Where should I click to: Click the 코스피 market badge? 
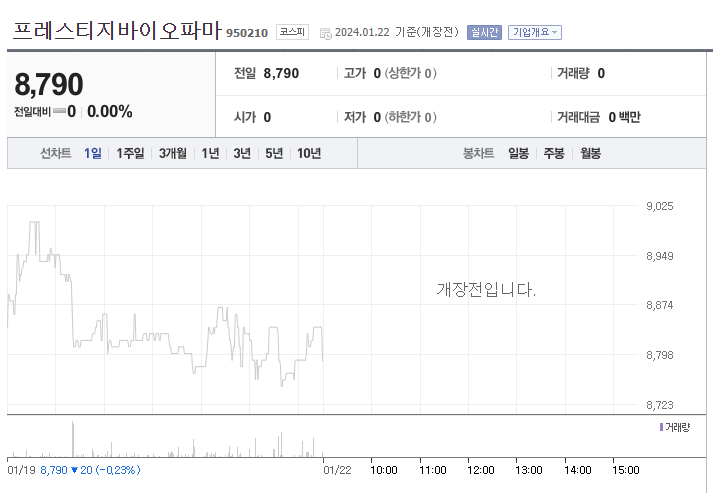point(292,32)
